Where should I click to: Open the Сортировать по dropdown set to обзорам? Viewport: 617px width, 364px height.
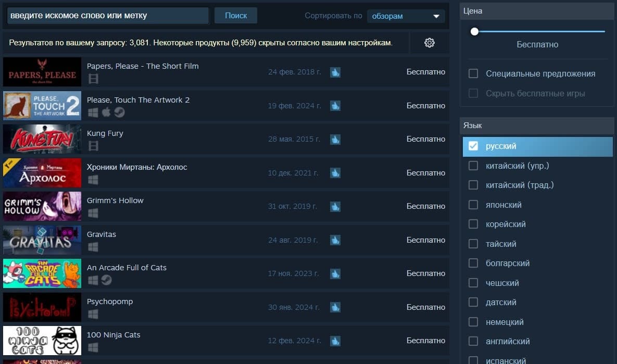click(x=406, y=16)
